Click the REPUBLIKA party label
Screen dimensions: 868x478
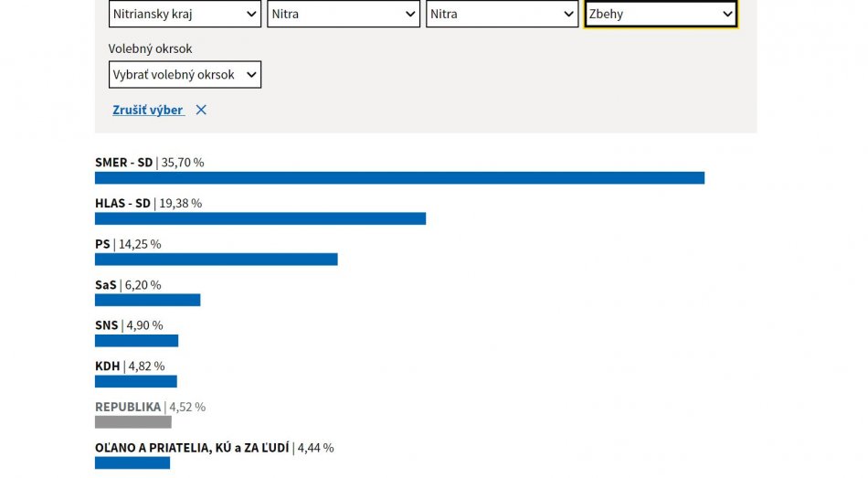point(128,407)
